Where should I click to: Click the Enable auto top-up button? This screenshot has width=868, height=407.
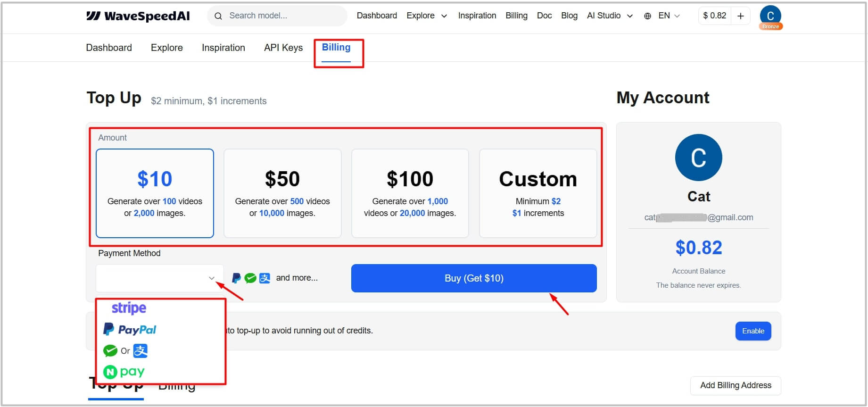click(753, 331)
